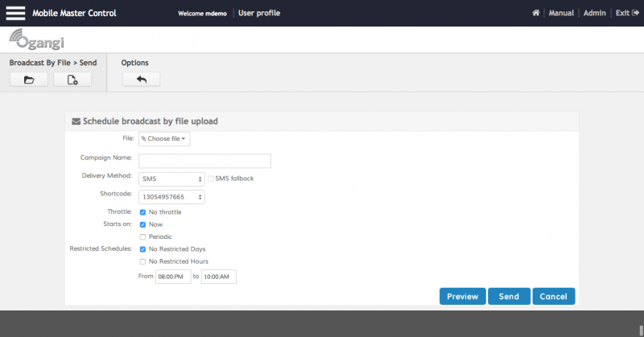Viewport: 644px width, 337px height.
Task: Open the Shortcode 13054957665 dropdown
Action: [172, 196]
